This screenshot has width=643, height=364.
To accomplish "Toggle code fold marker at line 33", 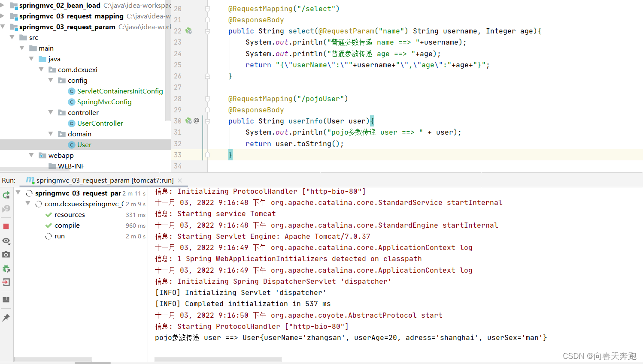I will click(x=207, y=155).
